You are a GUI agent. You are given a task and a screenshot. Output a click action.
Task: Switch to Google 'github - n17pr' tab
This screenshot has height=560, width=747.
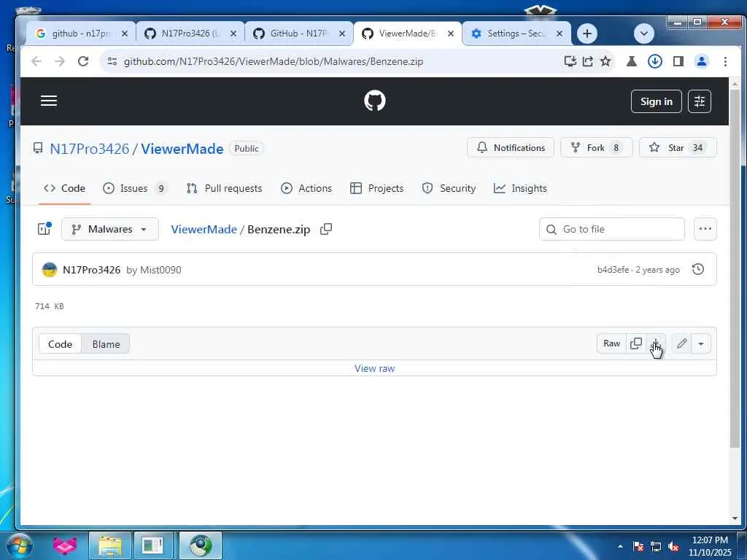(x=81, y=34)
